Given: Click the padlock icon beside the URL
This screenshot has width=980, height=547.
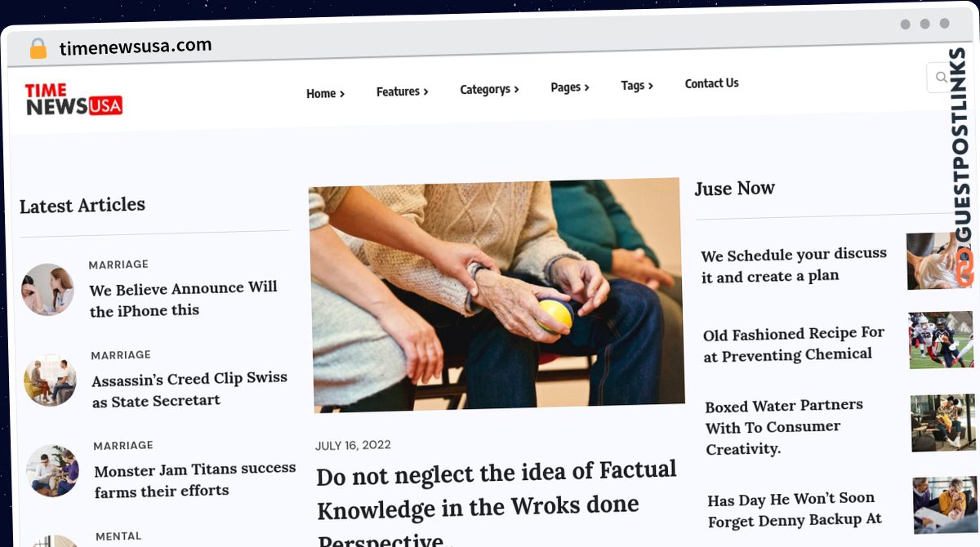Looking at the screenshot, I should coord(38,48).
